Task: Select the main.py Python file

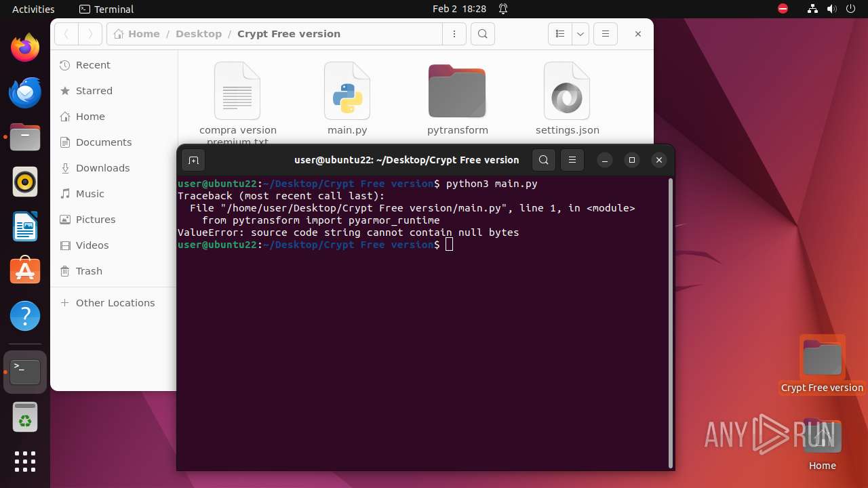Action: 347,99
